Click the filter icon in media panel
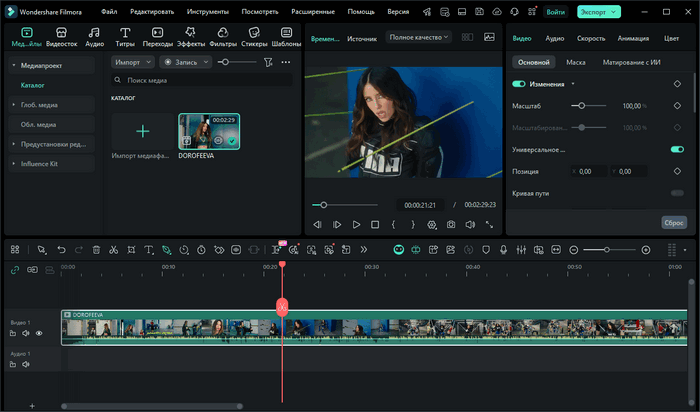 [x=267, y=62]
